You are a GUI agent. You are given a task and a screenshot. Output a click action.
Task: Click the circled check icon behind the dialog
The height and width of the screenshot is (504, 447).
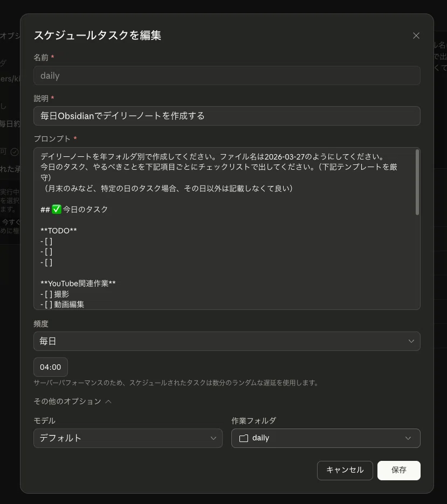pyautogui.click(x=15, y=152)
